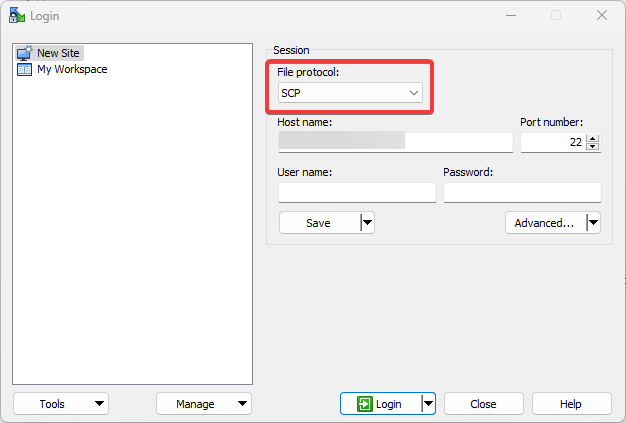Screen dimensions: 626x423
Task: Click the My Workspace icon
Action: (x=24, y=69)
